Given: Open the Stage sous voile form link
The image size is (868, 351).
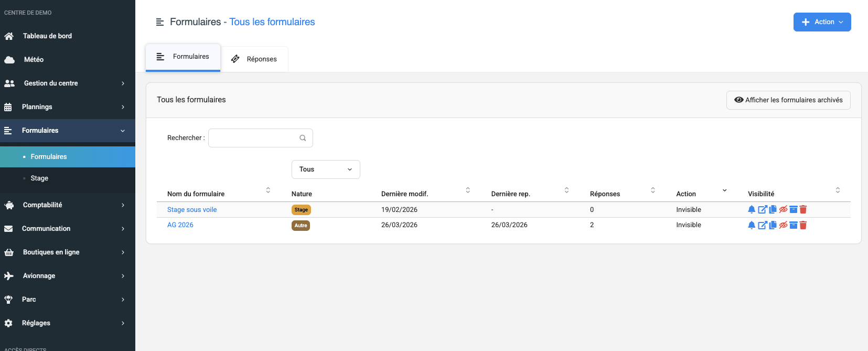Looking at the screenshot, I should [x=192, y=209].
